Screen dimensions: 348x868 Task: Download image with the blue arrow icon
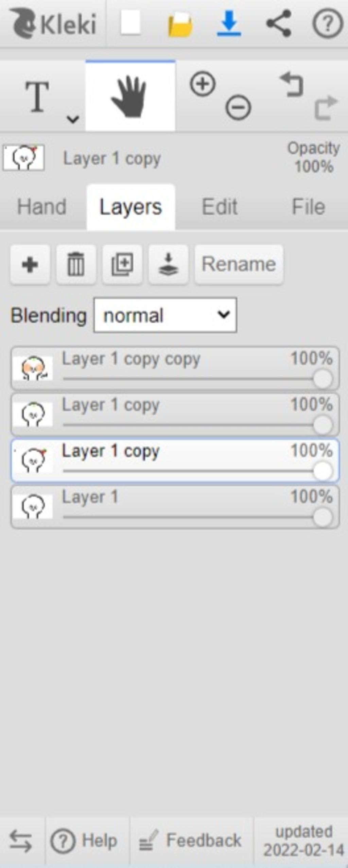[229, 23]
